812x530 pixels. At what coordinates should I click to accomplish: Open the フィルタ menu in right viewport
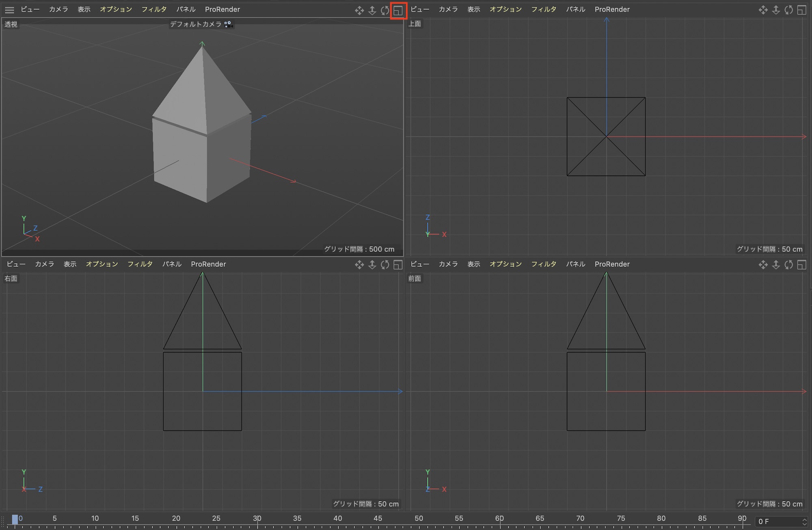coord(140,264)
